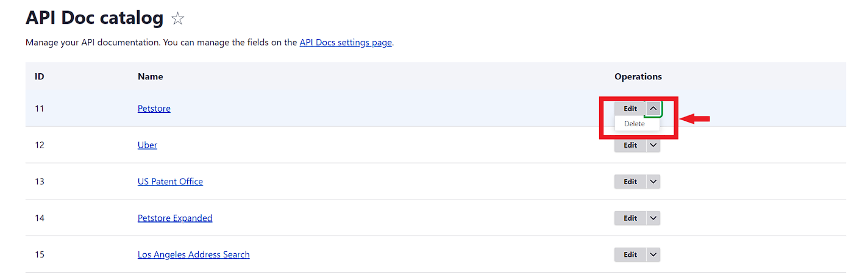Viewport: 868px width, 280px height.
Task: Expand the Uber operations dropdown
Action: click(653, 145)
